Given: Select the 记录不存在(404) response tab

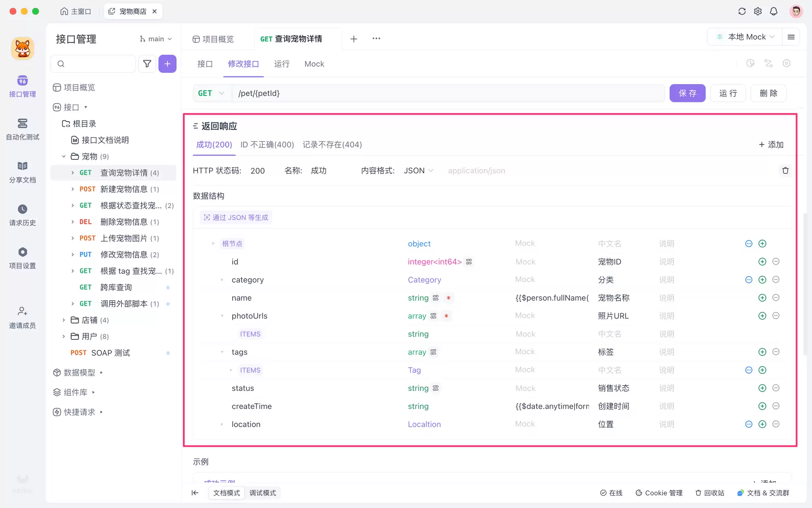Looking at the screenshot, I should 332,145.
